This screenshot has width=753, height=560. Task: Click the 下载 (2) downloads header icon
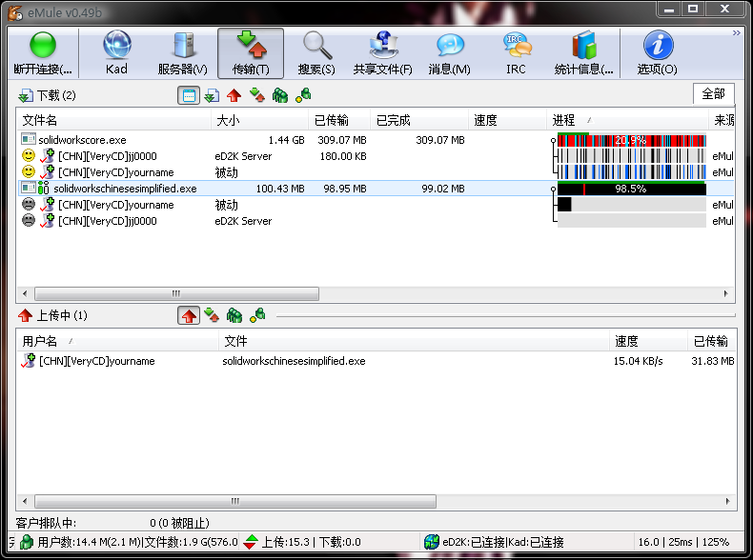[25, 95]
